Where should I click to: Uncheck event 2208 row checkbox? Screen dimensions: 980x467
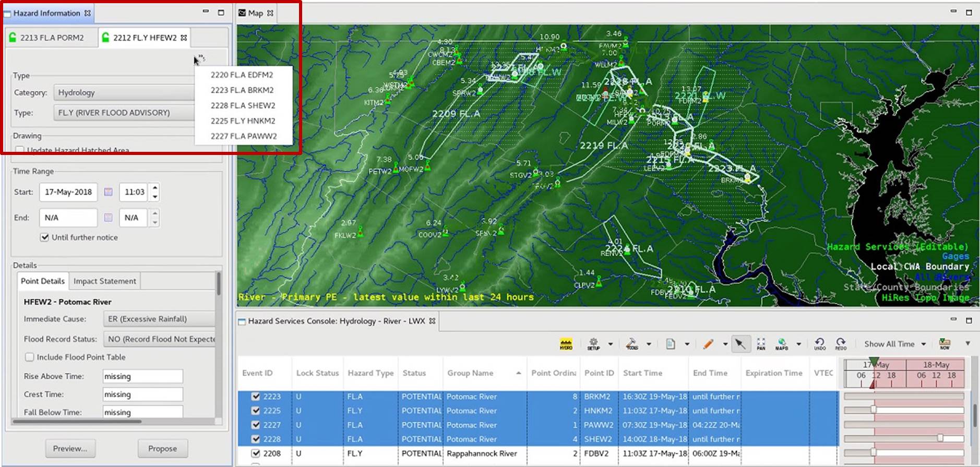(x=256, y=453)
